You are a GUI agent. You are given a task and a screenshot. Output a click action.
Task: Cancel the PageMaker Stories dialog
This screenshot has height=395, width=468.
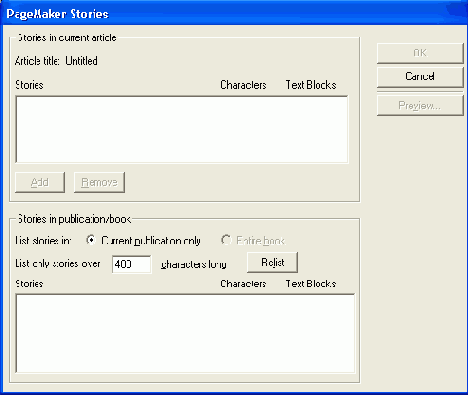coord(420,77)
